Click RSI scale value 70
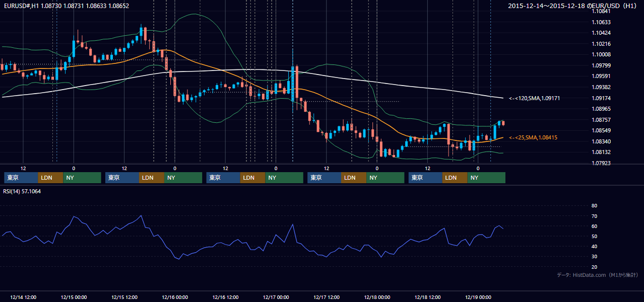The image size is (644, 302). tap(595, 216)
